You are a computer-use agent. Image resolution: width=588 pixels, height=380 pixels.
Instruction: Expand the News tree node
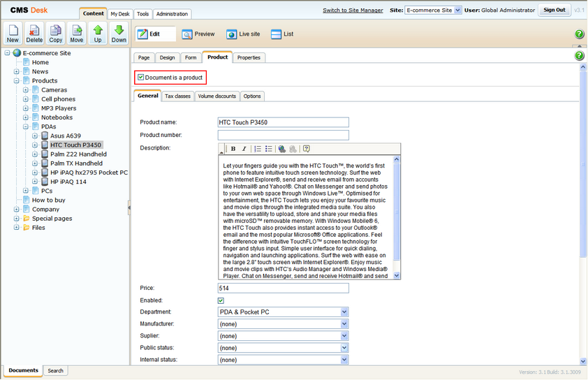click(16, 71)
